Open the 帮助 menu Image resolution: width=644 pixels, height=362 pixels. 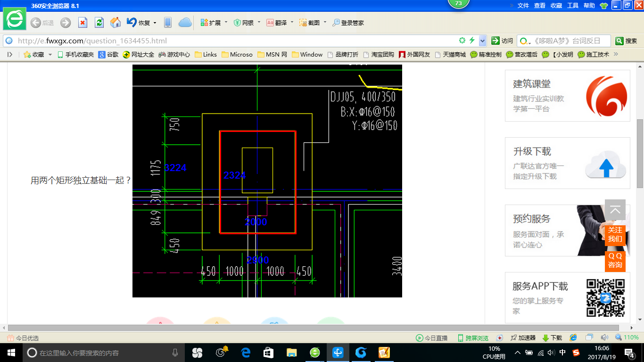tap(589, 6)
